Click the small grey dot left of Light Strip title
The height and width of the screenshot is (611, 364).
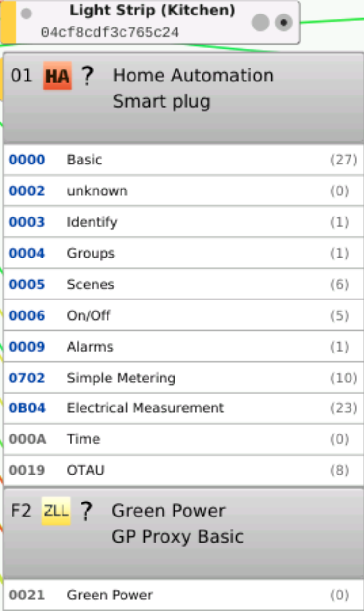click(x=27, y=14)
